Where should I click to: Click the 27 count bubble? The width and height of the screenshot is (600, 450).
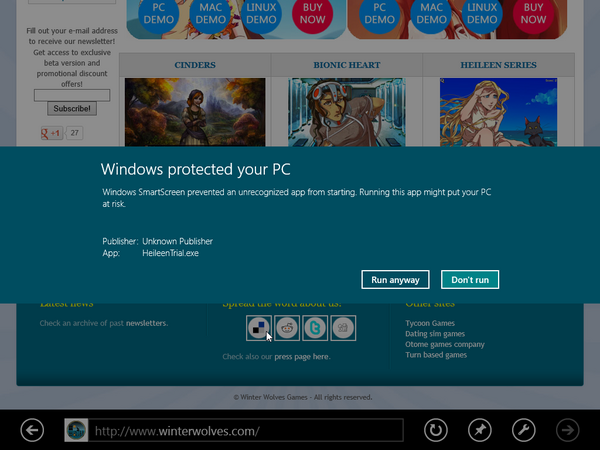pos(74,133)
